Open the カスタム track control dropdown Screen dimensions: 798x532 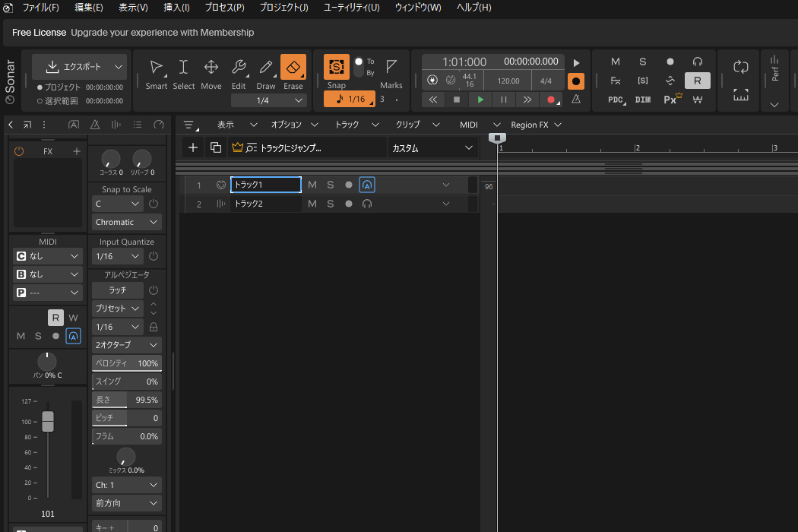click(432, 148)
